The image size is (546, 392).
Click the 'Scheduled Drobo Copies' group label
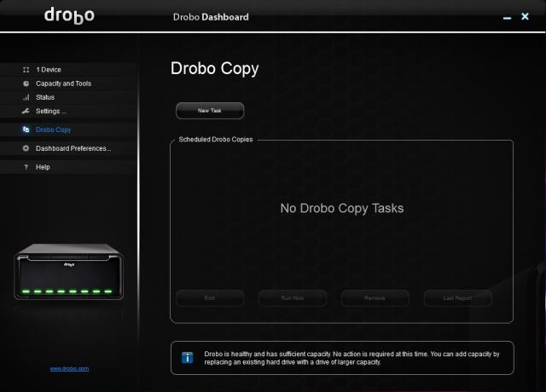[216, 140]
